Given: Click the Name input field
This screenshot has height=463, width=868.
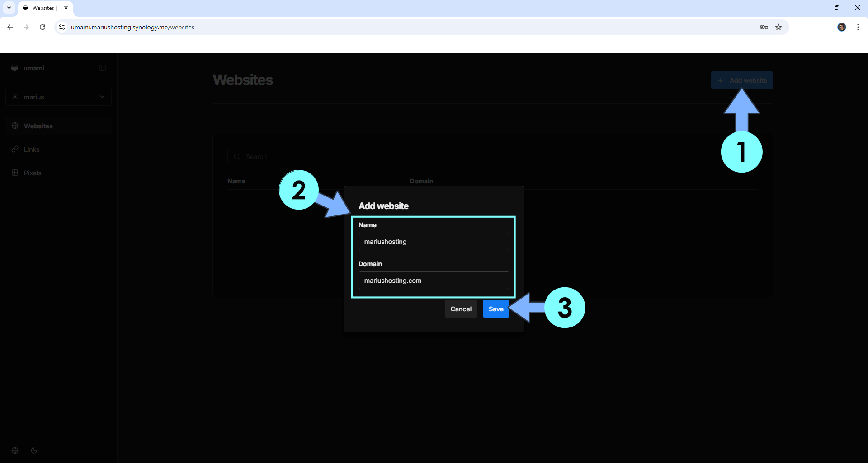Looking at the screenshot, I should click(x=434, y=242).
